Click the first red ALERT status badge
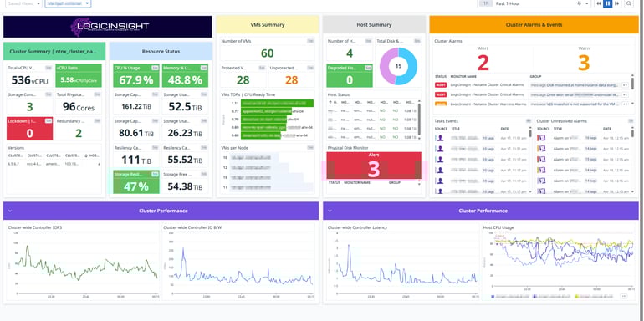This screenshot has height=321, width=644. (441, 85)
